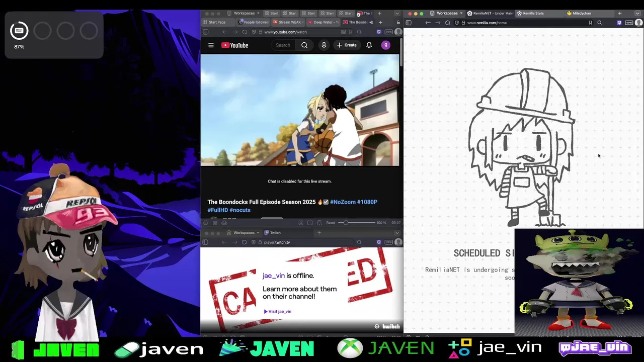Click the twitch logo in player corner
Screen dimensions: 644x362
(391, 326)
